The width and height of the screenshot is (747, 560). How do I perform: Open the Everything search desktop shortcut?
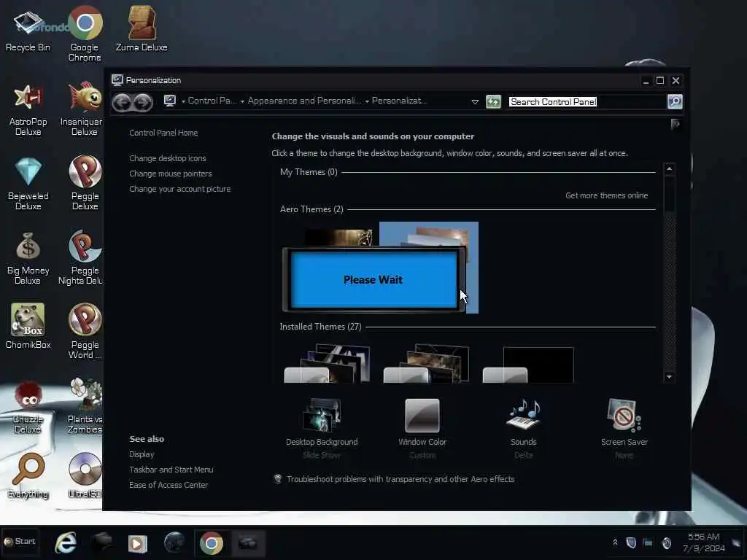28,476
